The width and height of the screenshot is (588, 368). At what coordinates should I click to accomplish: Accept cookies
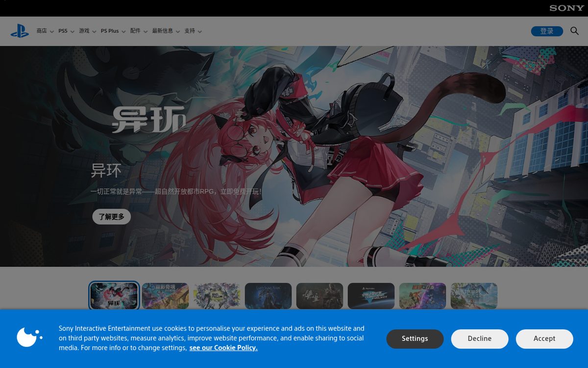tap(544, 339)
